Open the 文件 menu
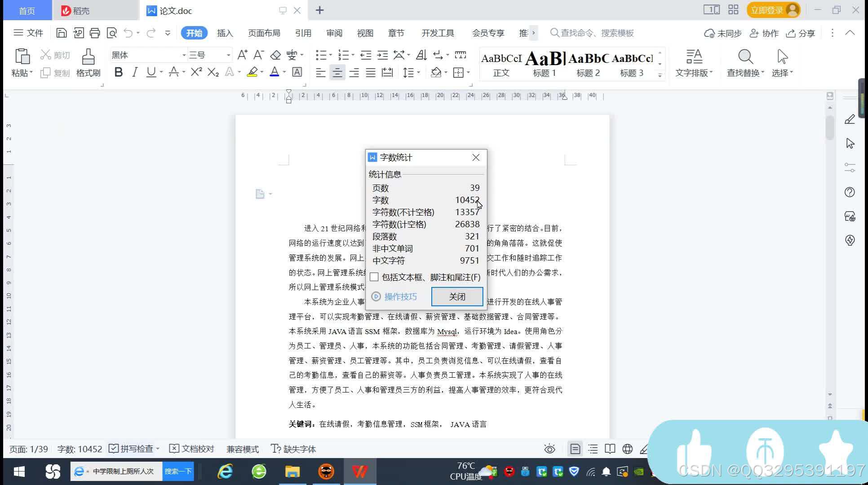This screenshot has width=868, height=485. coord(28,33)
